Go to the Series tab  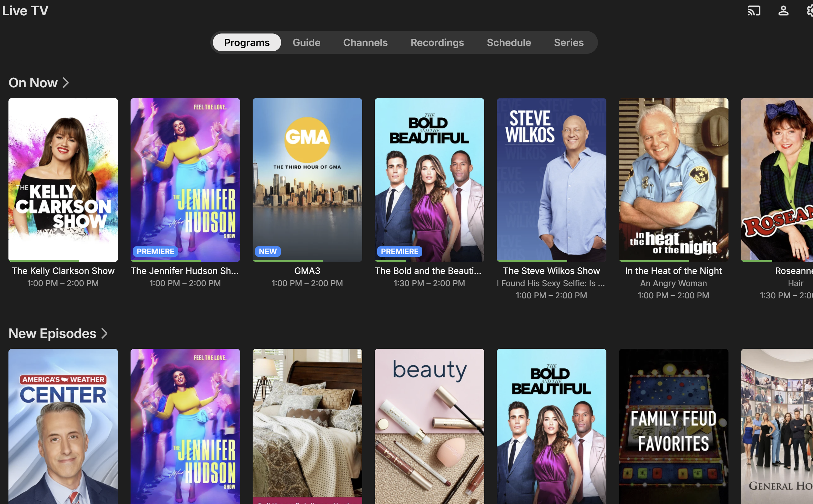569,43
